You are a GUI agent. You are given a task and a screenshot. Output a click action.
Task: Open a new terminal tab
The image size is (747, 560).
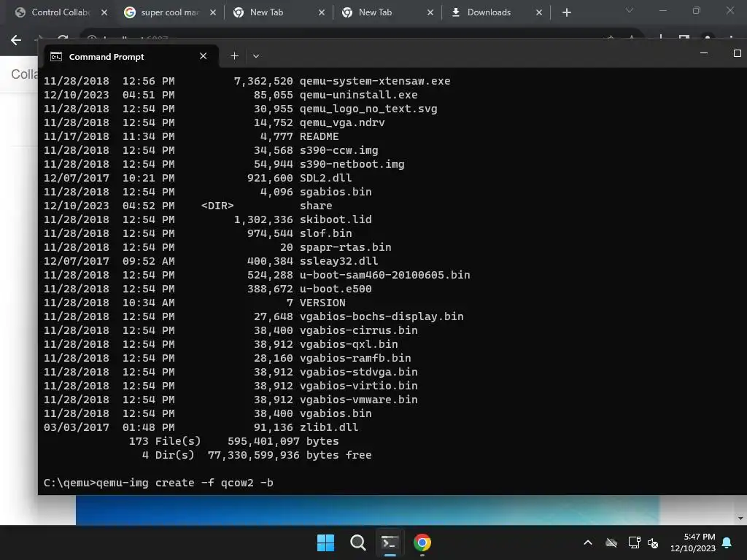[x=234, y=56]
